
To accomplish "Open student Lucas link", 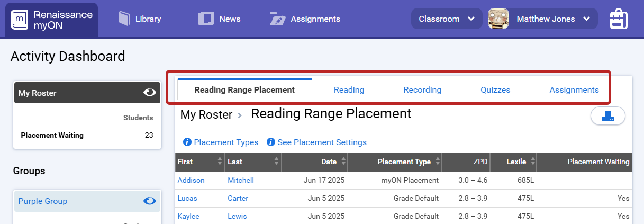I will pyautogui.click(x=187, y=198).
